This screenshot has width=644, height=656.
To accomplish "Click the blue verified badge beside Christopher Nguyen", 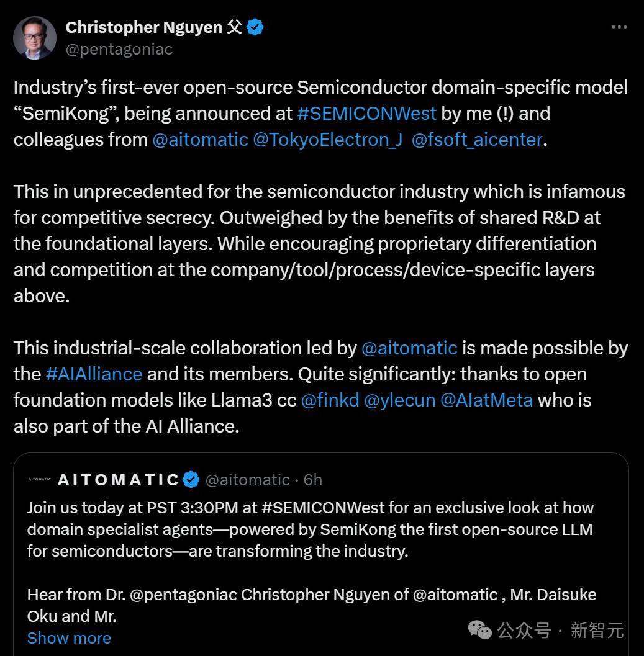I will [x=255, y=27].
